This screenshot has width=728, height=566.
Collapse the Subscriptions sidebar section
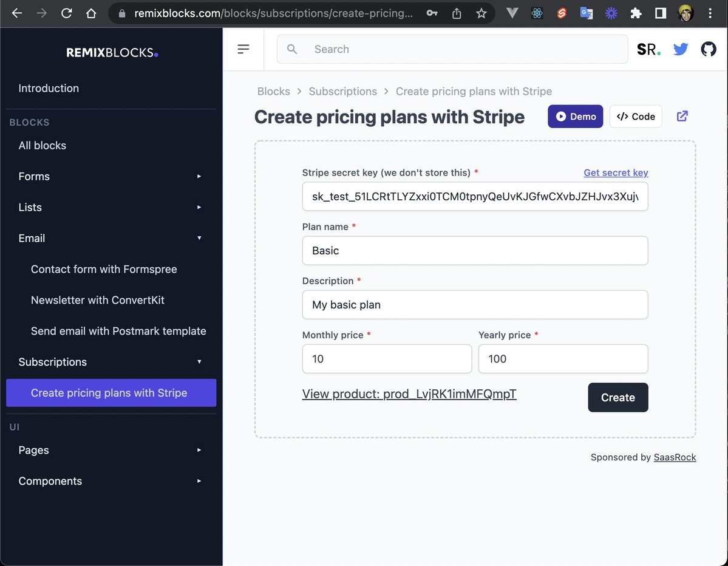coord(111,362)
